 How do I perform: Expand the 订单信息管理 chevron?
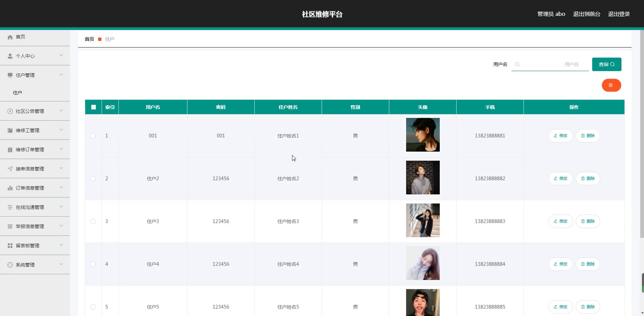click(61, 187)
